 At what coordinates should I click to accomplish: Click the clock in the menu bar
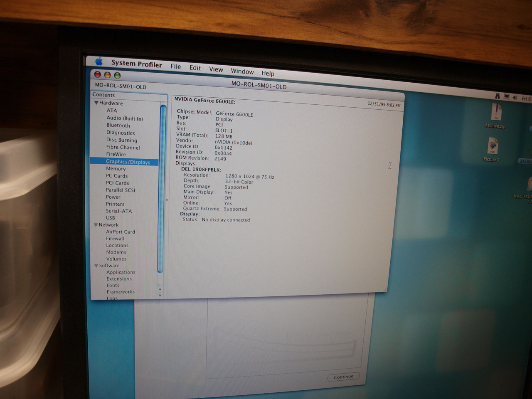(527, 99)
